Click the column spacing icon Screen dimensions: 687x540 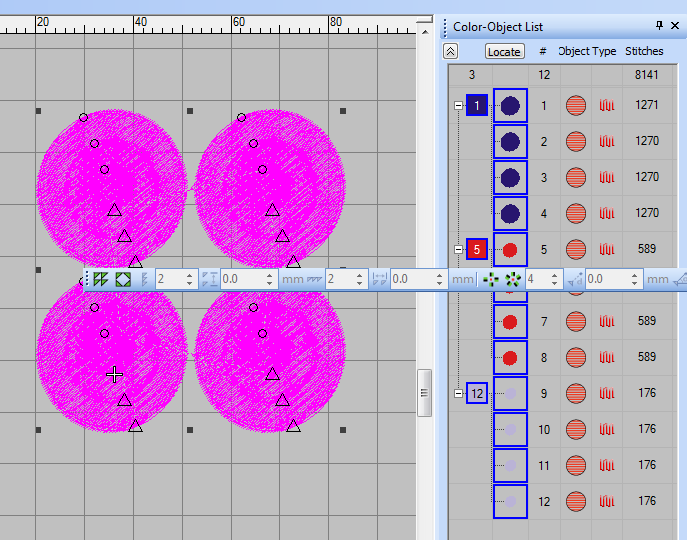click(x=379, y=279)
